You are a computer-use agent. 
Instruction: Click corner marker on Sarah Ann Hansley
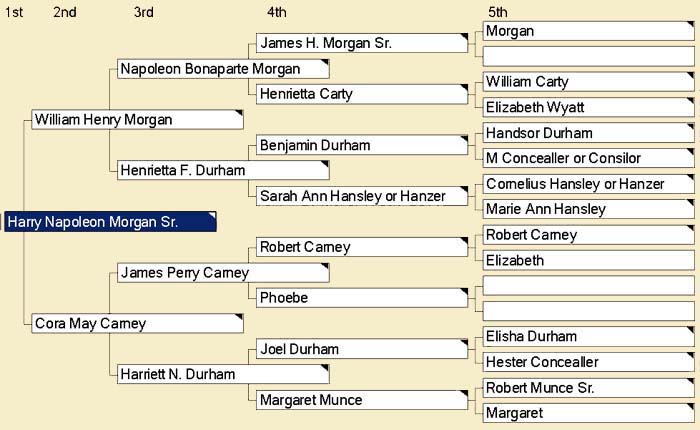pos(464,190)
